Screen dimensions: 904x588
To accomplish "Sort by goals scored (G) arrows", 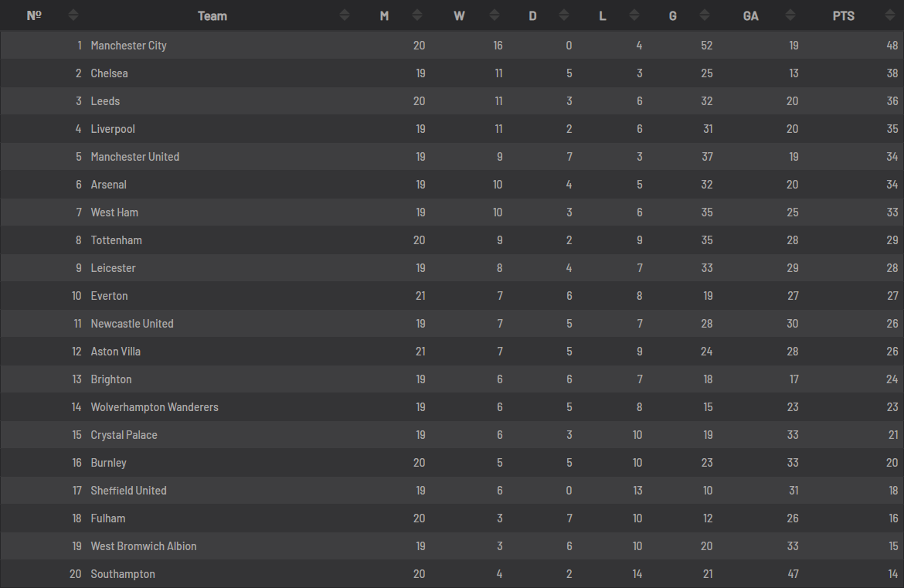I will (x=705, y=15).
